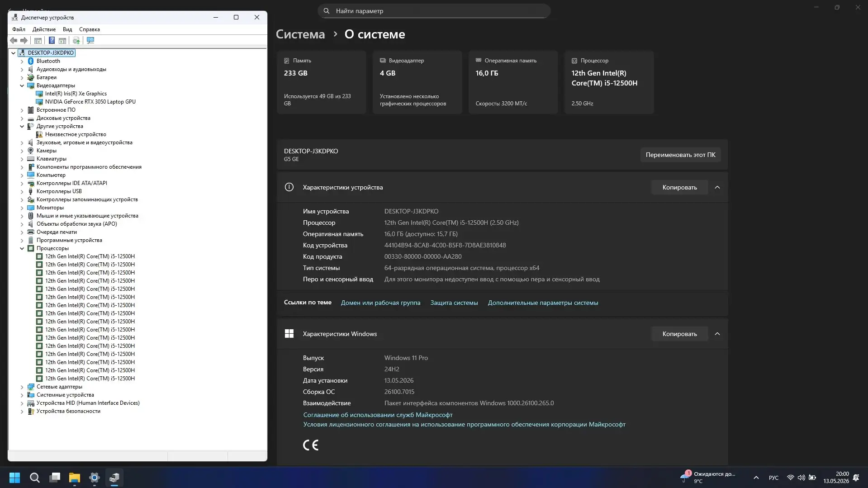This screenshot has width=868, height=488.
Task: Collapse the Процессоры category
Action: point(22,248)
